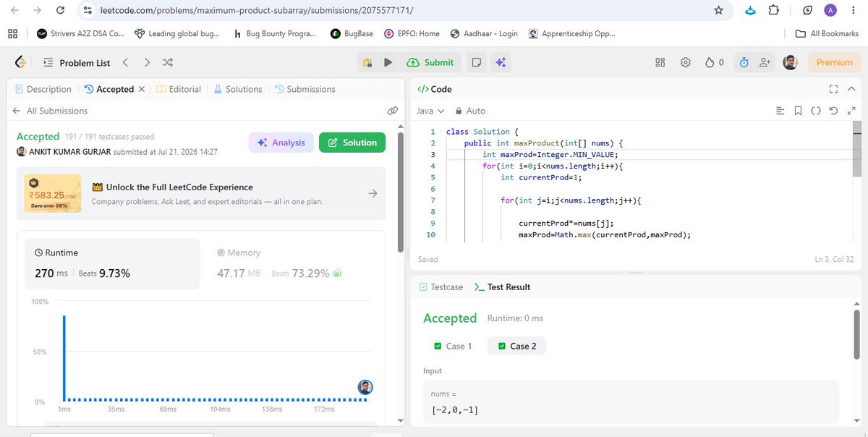Open the Unlock Full LeetCode Experience banner
This screenshot has height=437, width=868.
pos(201,193)
